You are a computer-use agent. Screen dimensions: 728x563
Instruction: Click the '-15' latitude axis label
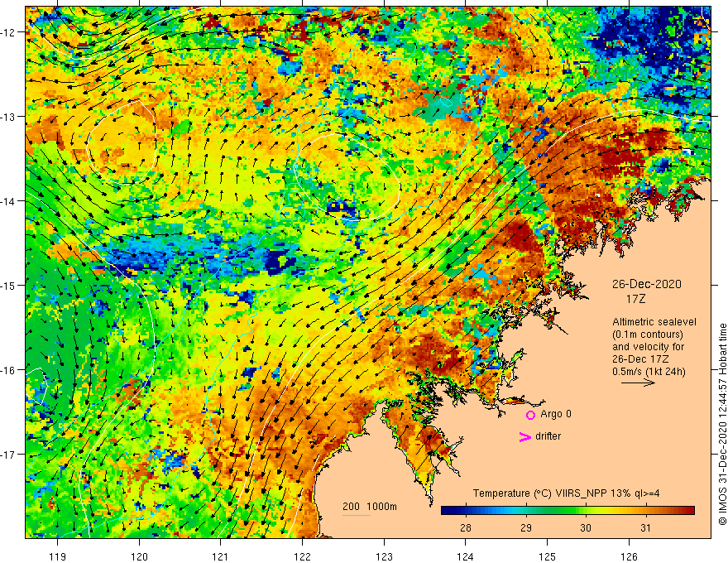pyautogui.click(x=9, y=285)
